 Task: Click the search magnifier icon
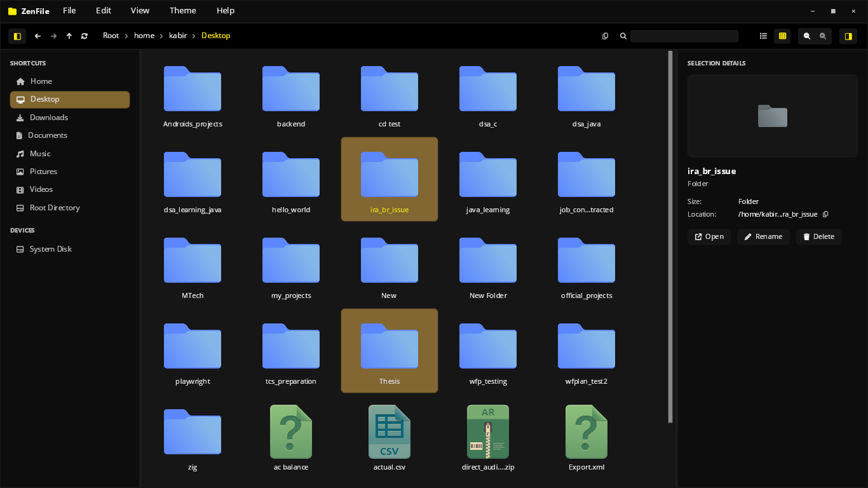coord(623,36)
